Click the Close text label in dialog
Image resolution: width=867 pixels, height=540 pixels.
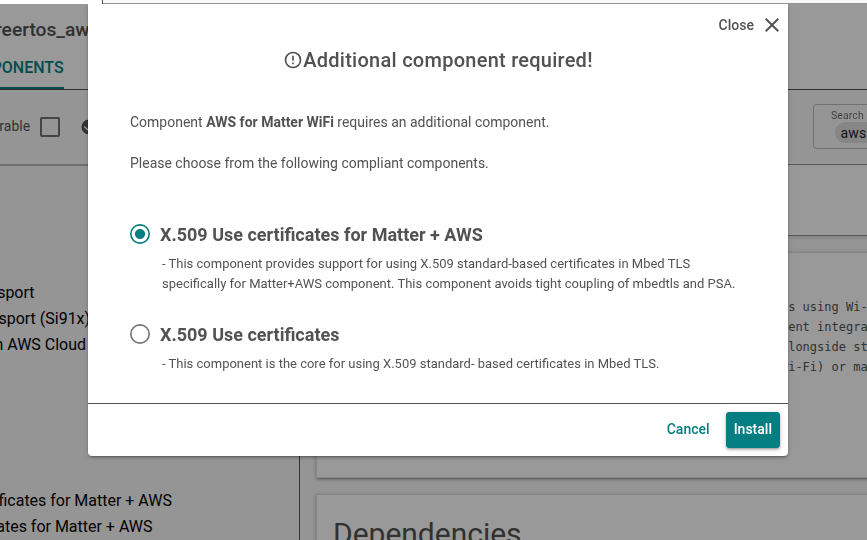point(735,25)
